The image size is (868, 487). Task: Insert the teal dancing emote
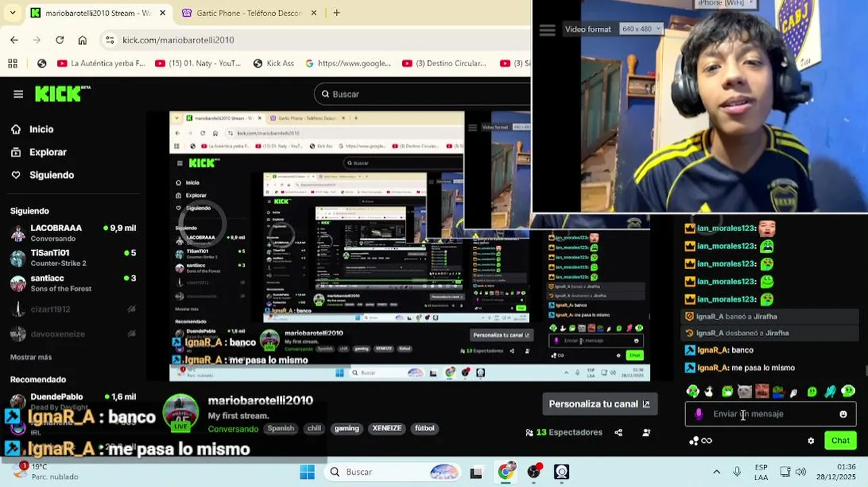tap(830, 391)
